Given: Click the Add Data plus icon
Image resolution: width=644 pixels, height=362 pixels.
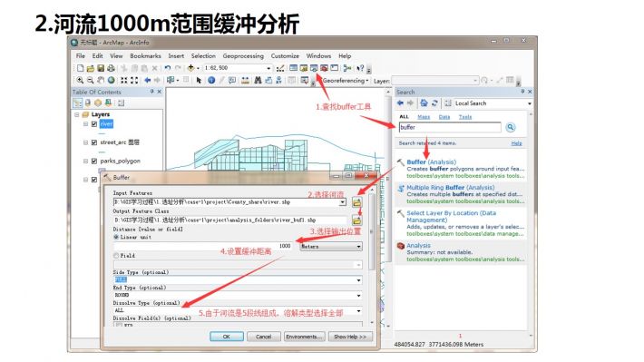Looking at the screenshot, I should point(190,68).
